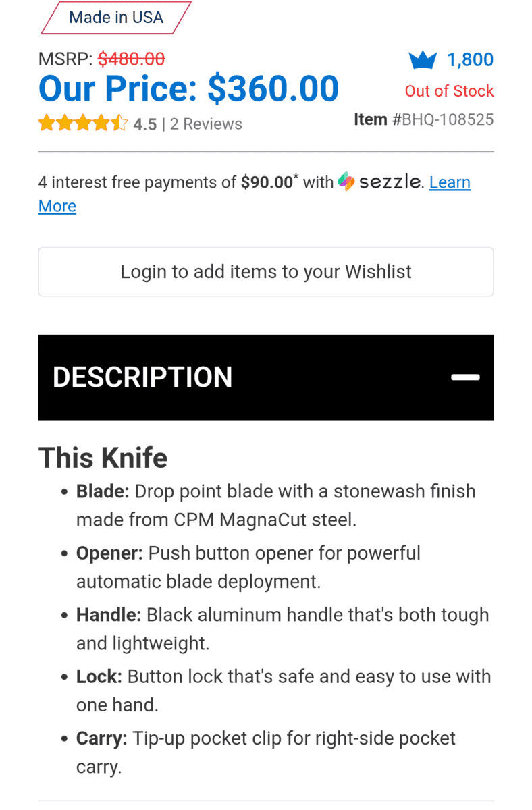
Task: Click the crossed-out MSRP $480.00 price
Action: tap(131, 59)
